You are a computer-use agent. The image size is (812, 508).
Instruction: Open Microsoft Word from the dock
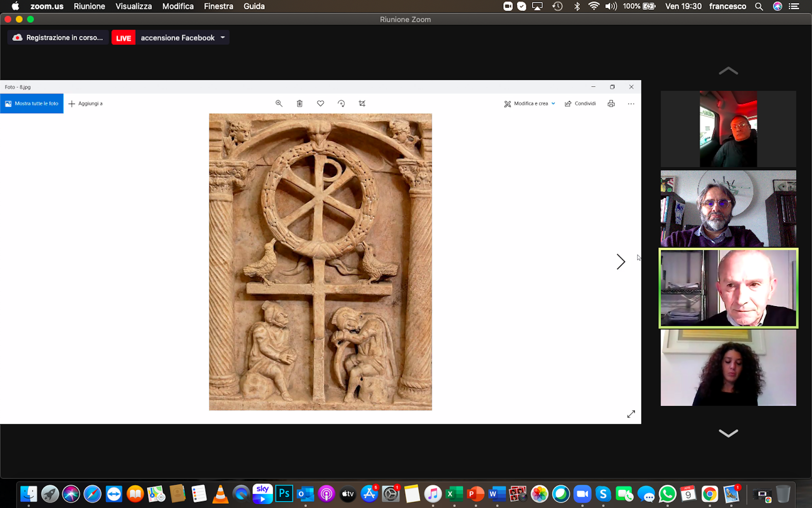point(497,494)
